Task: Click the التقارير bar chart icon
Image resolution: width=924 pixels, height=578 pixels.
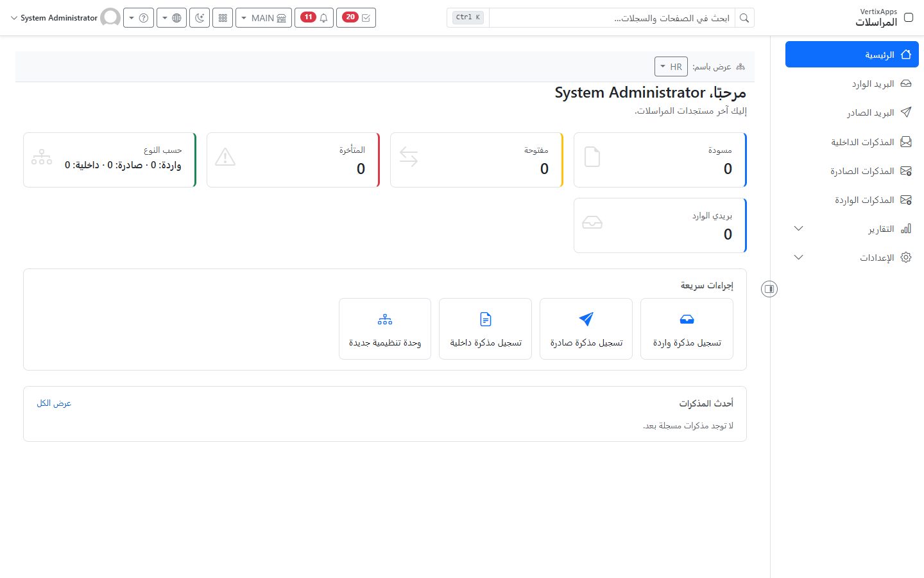Action: click(906, 229)
